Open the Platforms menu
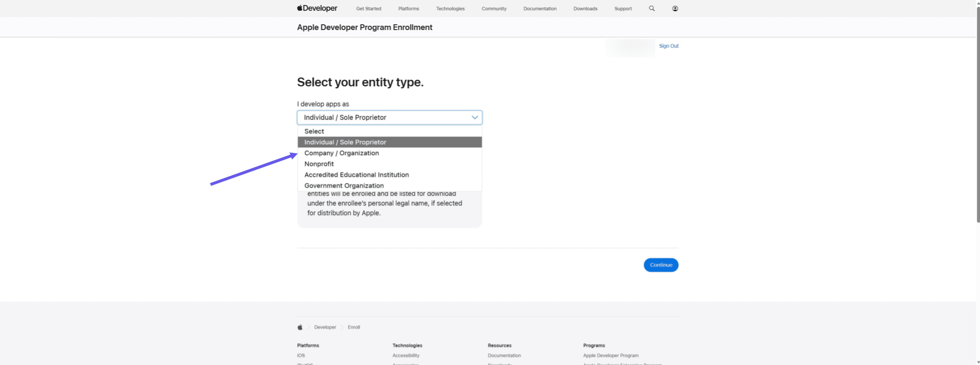This screenshot has height=365, width=980. pos(408,9)
